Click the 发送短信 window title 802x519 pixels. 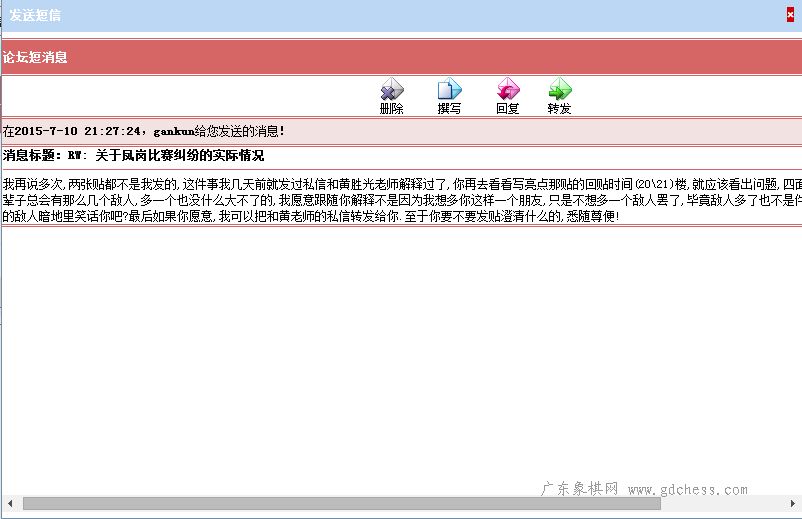(x=35, y=15)
